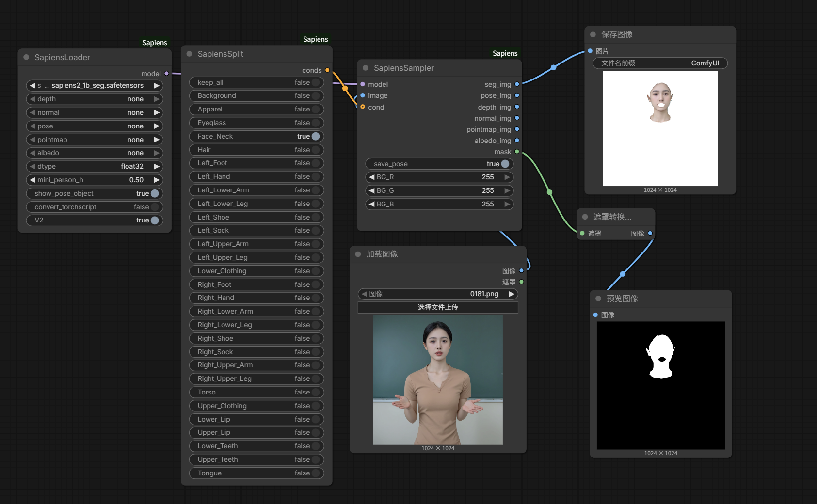This screenshot has width=817, height=504.
Task: Click the normal_img output socket
Action: point(517,118)
